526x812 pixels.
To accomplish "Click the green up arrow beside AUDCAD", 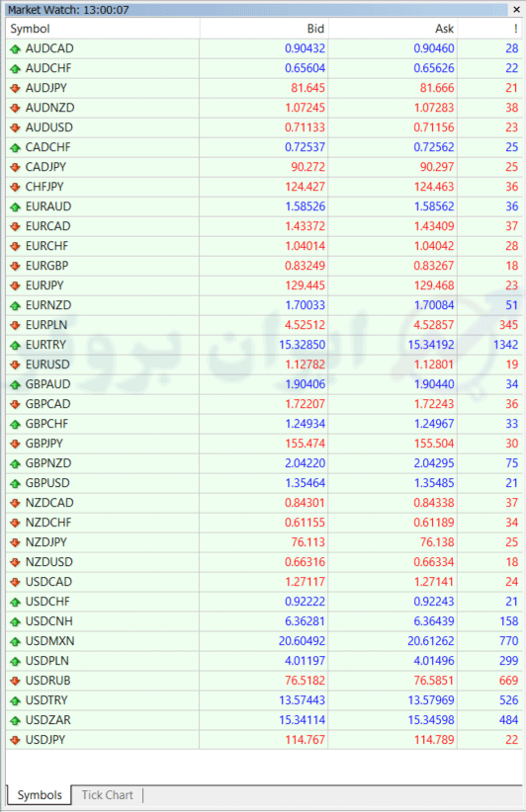I will [x=15, y=49].
